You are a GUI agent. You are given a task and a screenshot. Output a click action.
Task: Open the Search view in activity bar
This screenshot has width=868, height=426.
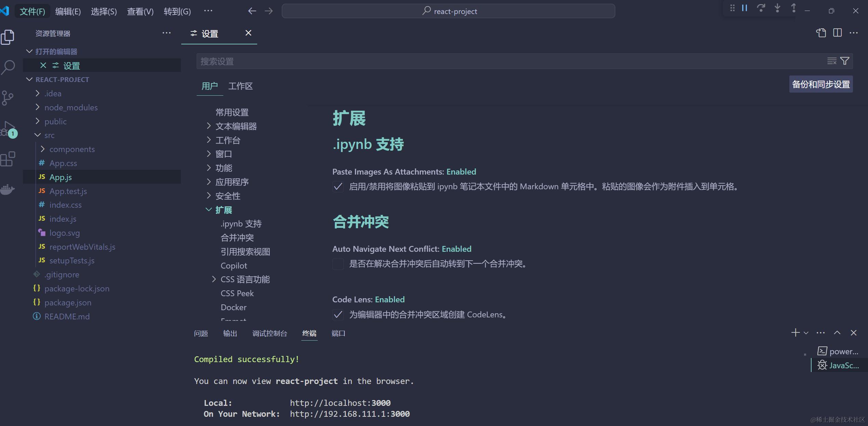click(x=8, y=68)
